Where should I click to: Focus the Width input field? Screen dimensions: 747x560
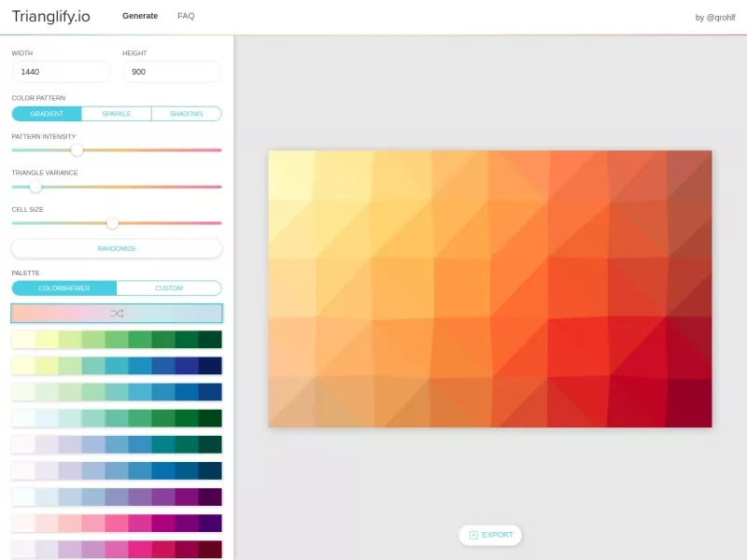tap(61, 72)
